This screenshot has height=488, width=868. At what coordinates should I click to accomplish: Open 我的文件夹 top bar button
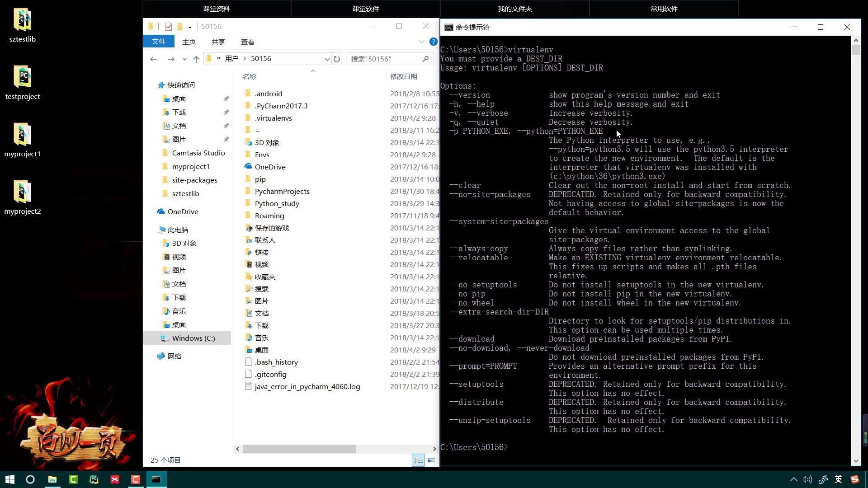(515, 9)
